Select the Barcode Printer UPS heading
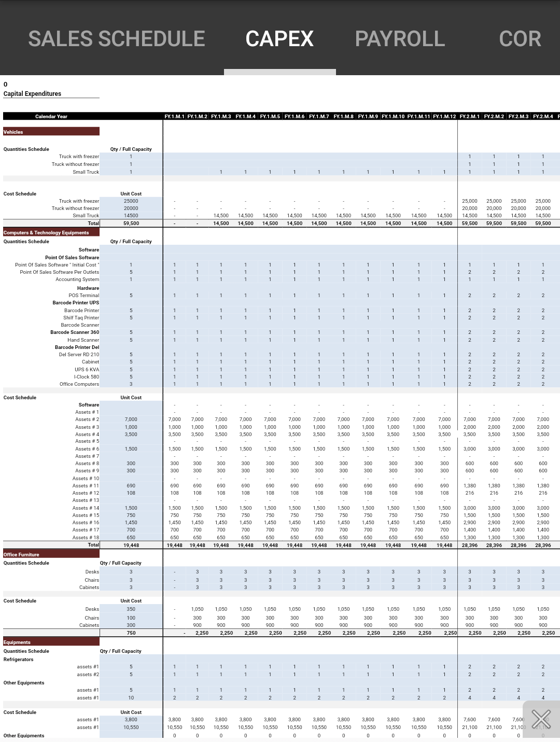 coord(76,303)
